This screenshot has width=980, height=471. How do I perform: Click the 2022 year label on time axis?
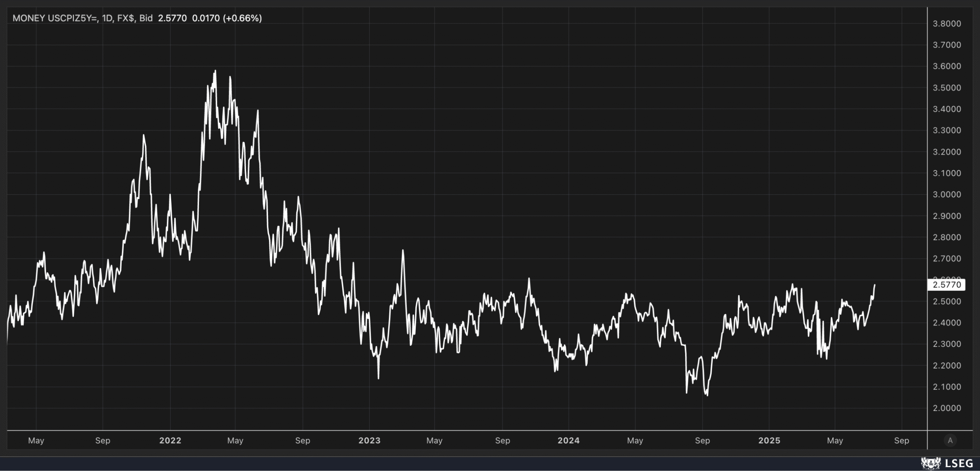click(x=170, y=440)
